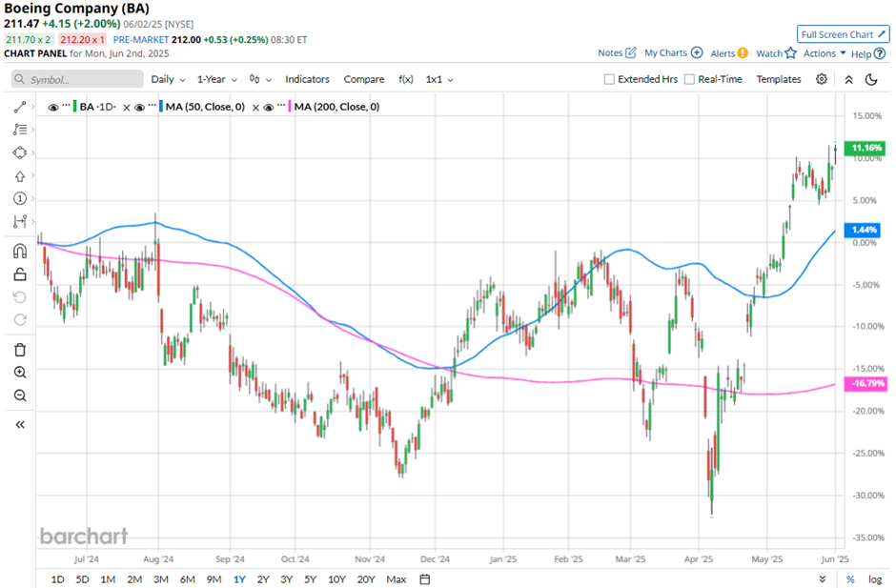The image size is (896, 588).
Task: Open chart type candlestick selector
Action: [260, 79]
